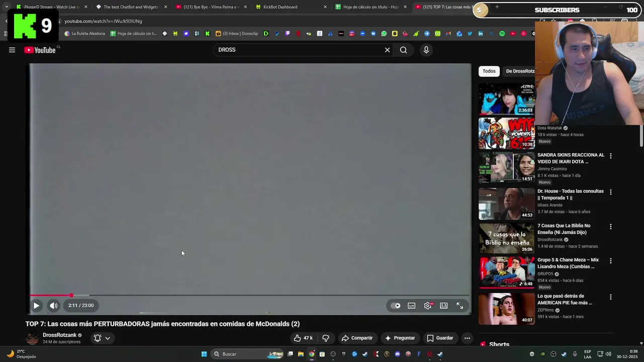Start voice search with microphone icon
The height and width of the screenshot is (362, 644).
(426, 50)
